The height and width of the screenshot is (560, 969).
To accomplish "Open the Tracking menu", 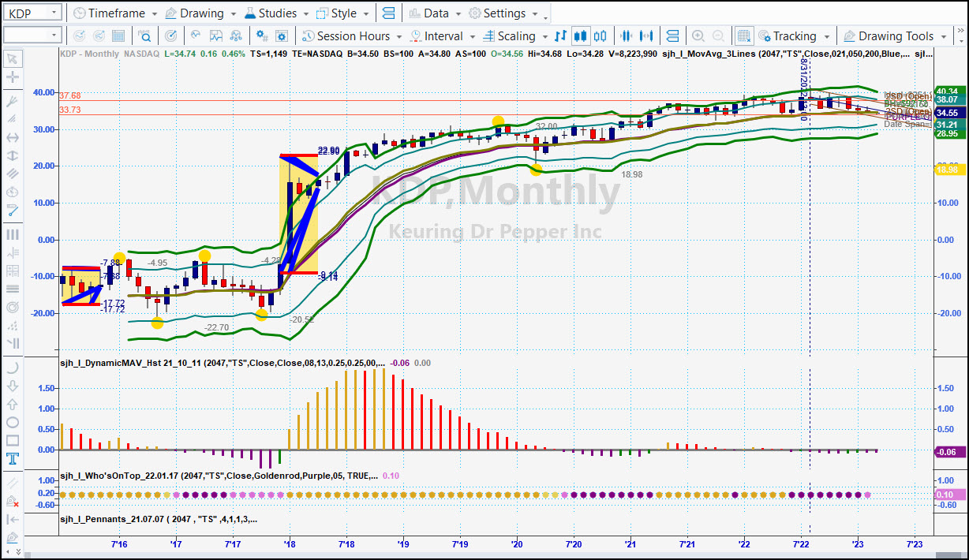I will point(795,35).
